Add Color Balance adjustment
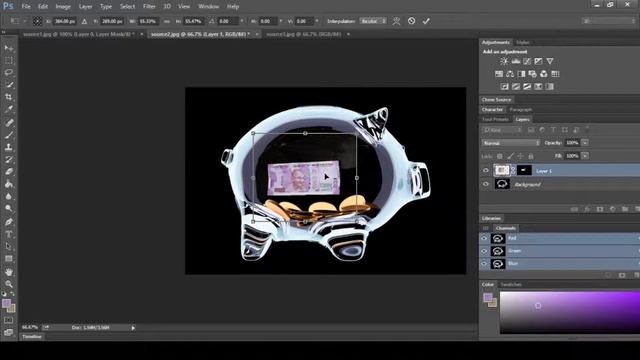This screenshot has height=360, width=640. (510, 74)
